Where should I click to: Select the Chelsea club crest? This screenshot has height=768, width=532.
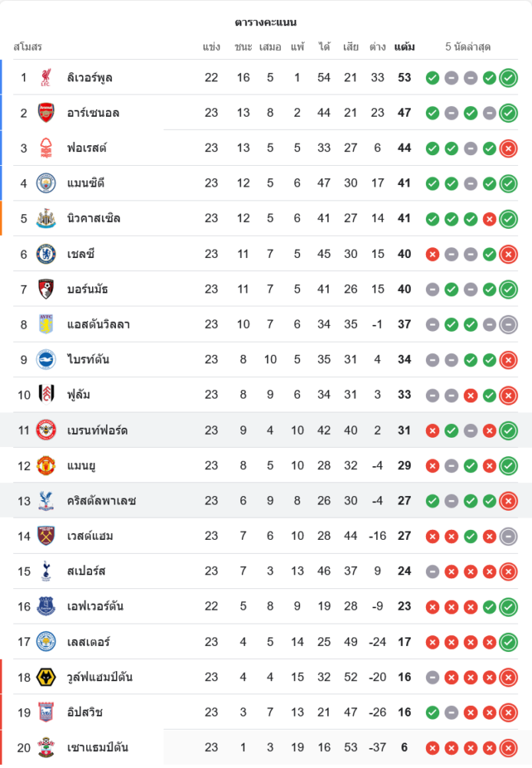pos(46,253)
